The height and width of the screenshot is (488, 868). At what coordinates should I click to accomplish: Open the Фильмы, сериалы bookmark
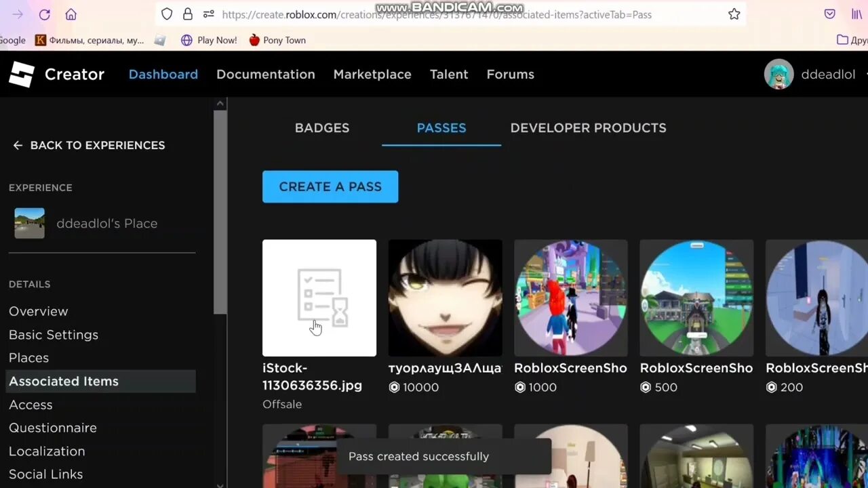tap(90, 40)
